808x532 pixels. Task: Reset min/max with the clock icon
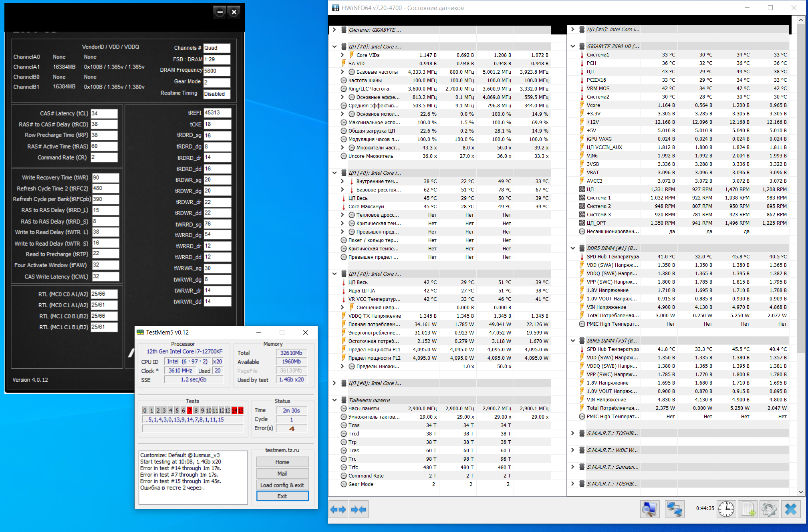[726, 510]
